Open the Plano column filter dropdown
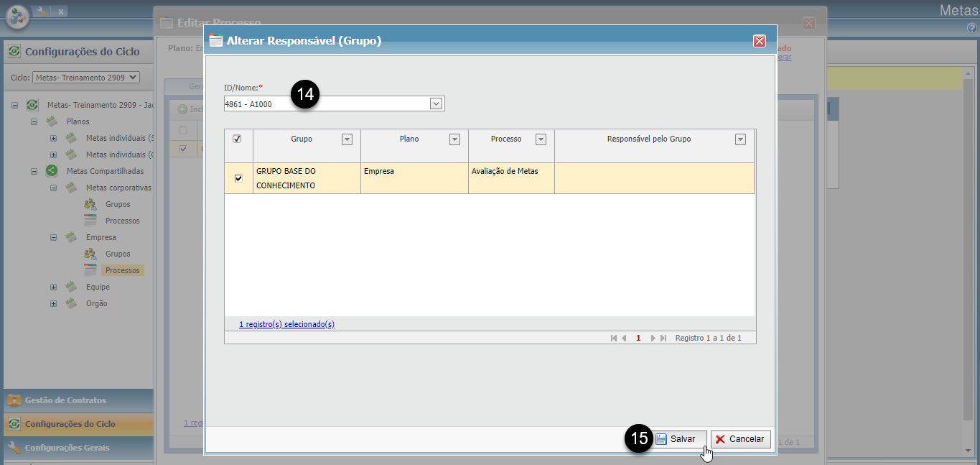Screen dimensions: 980x465 (454, 139)
